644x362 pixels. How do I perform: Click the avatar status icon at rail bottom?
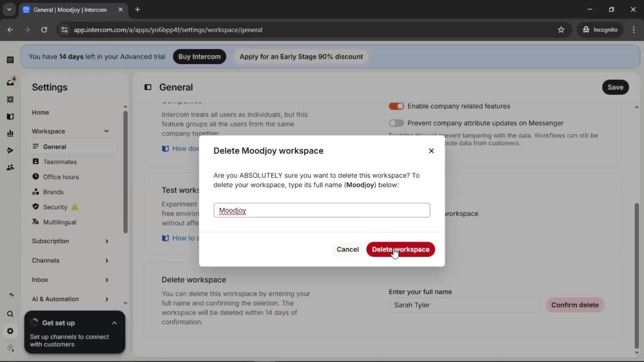pos(11,348)
